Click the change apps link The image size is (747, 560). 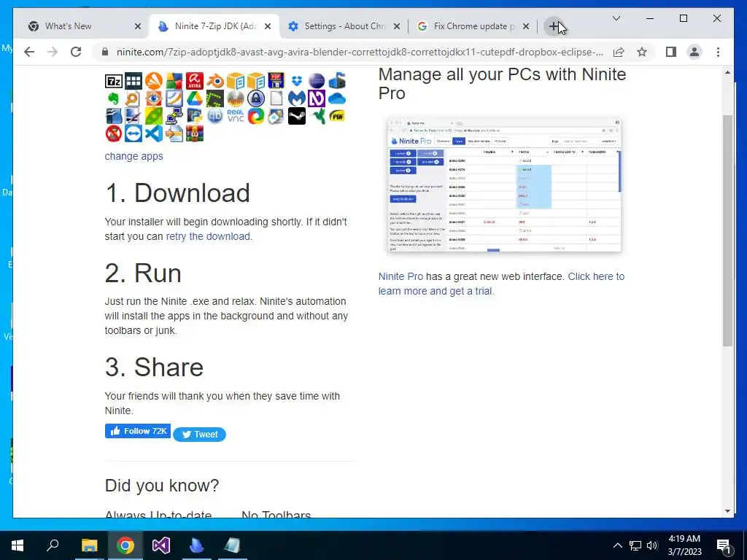coord(134,156)
